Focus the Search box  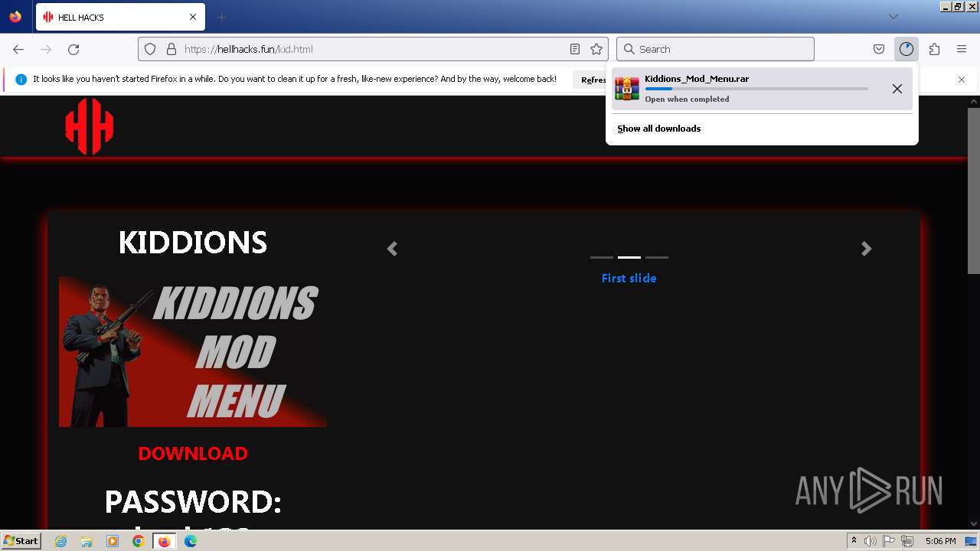(715, 49)
